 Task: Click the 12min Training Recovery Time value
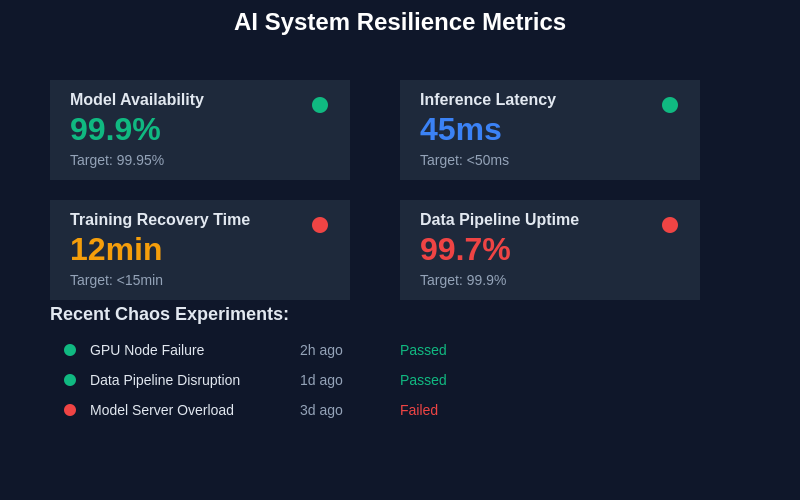point(116,249)
